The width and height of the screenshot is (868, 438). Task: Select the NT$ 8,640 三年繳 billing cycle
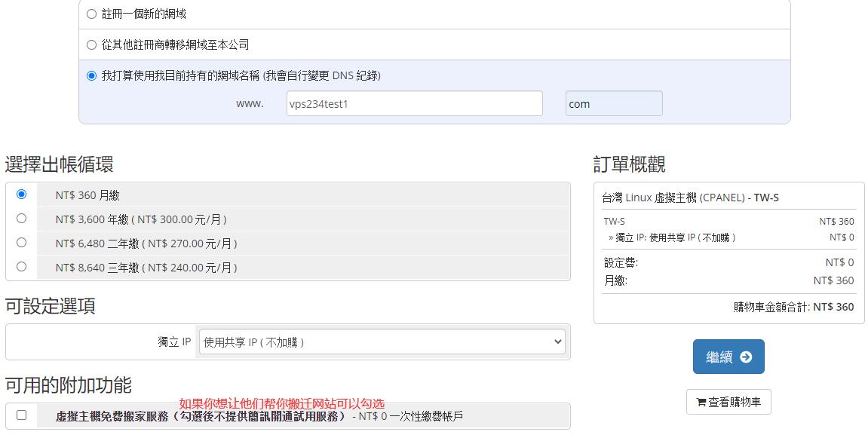pyautogui.click(x=22, y=266)
